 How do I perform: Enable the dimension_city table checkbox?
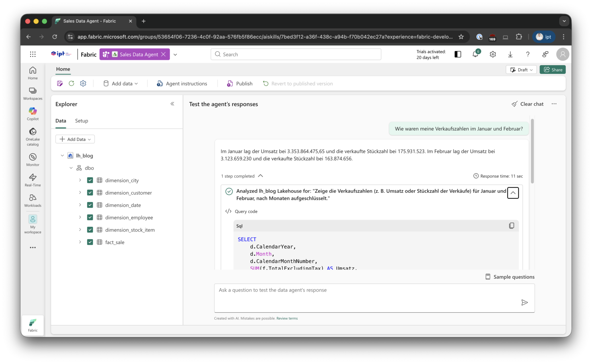click(90, 180)
